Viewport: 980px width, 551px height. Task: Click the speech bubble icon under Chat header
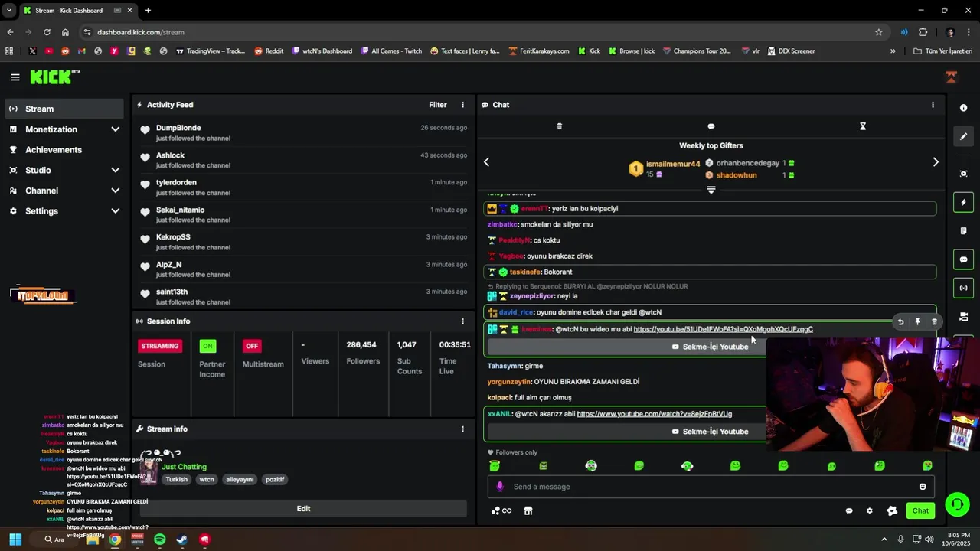coord(710,126)
